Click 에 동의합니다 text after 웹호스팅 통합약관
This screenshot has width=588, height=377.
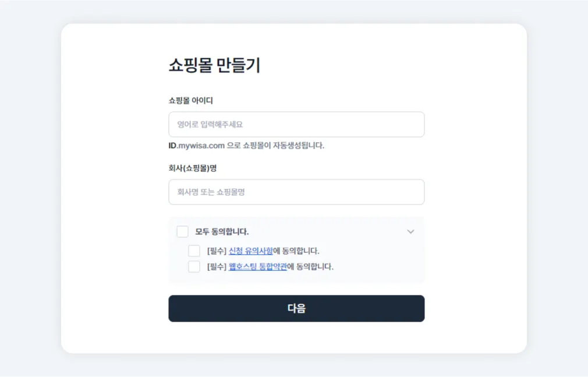(x=310, y=267)
